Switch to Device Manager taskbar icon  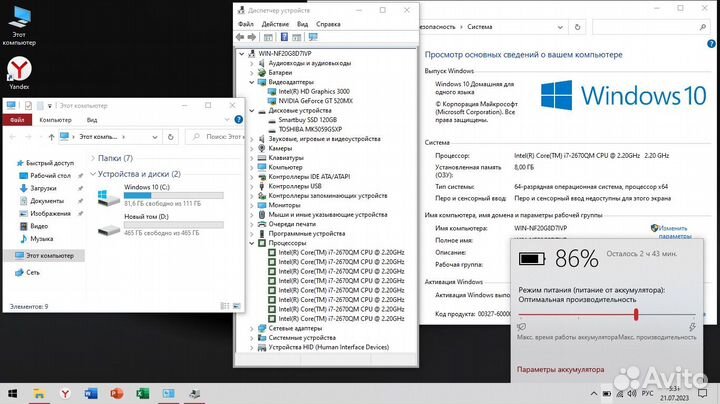[195, 393]
